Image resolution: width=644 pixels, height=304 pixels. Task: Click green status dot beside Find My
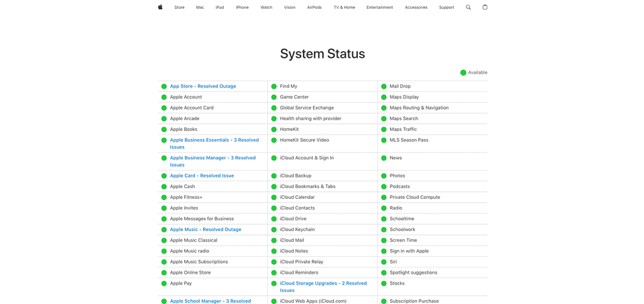(274, 86)
